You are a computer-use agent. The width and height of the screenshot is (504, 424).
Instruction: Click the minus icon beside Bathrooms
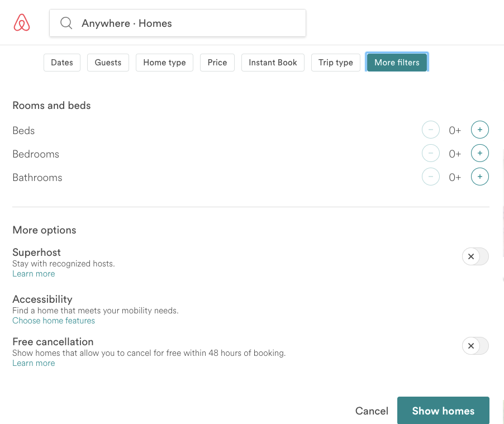pyautogui.click(x=430, y=176)
